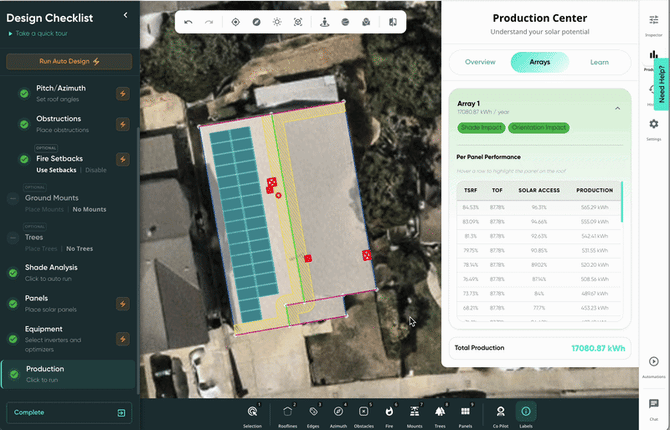Click Take a quick tour link

[38, 33]
